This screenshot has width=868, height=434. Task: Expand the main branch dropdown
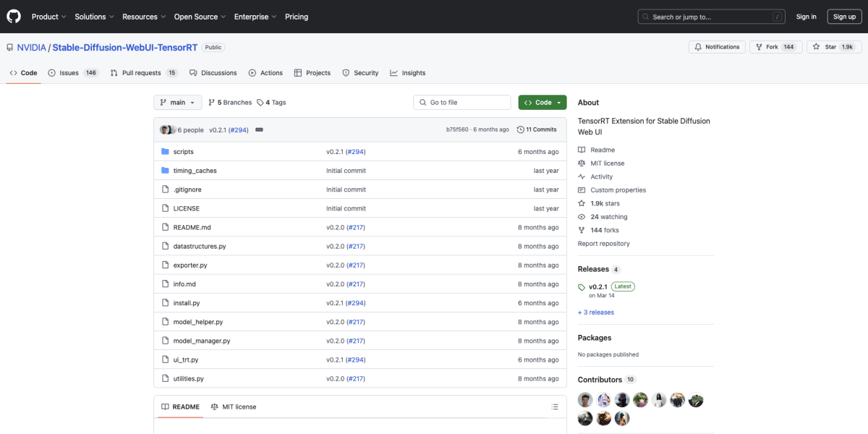pos(177,103)
